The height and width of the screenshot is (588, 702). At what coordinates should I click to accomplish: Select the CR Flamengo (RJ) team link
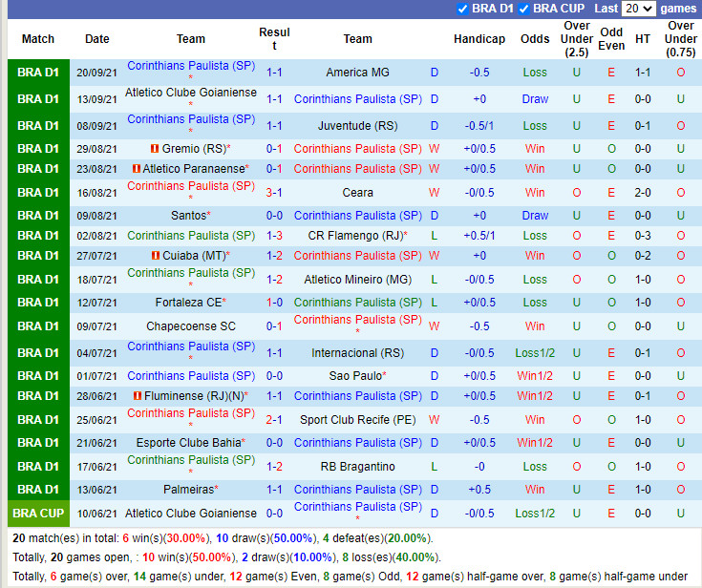(x=355, y=236)
